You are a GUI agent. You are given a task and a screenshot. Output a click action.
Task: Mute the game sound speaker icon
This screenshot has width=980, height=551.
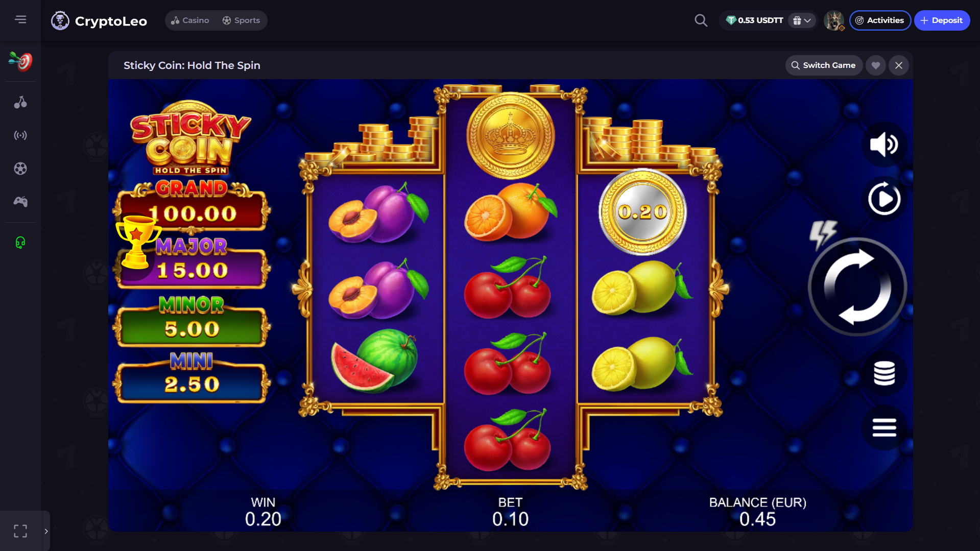[884, 145]
